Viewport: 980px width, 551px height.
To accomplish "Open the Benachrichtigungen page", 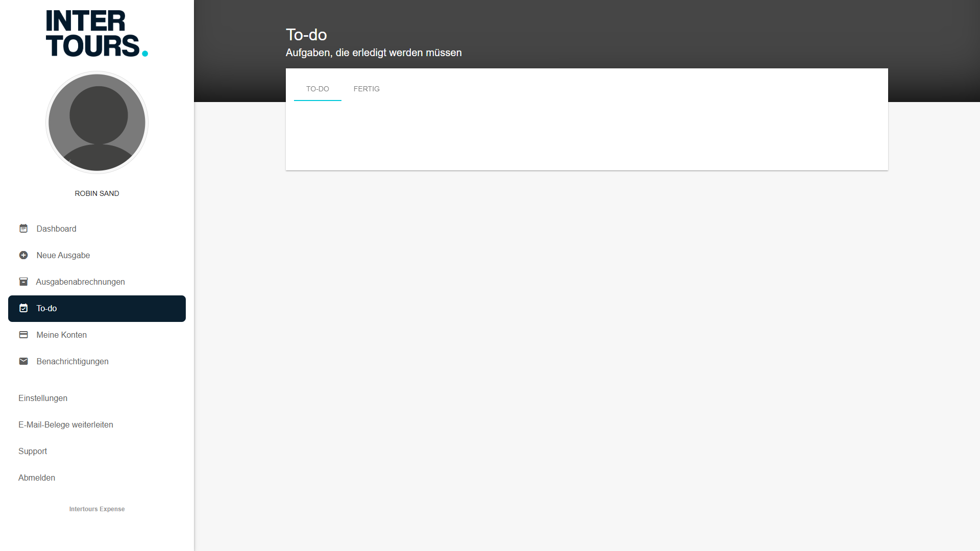I will (72, 361).
